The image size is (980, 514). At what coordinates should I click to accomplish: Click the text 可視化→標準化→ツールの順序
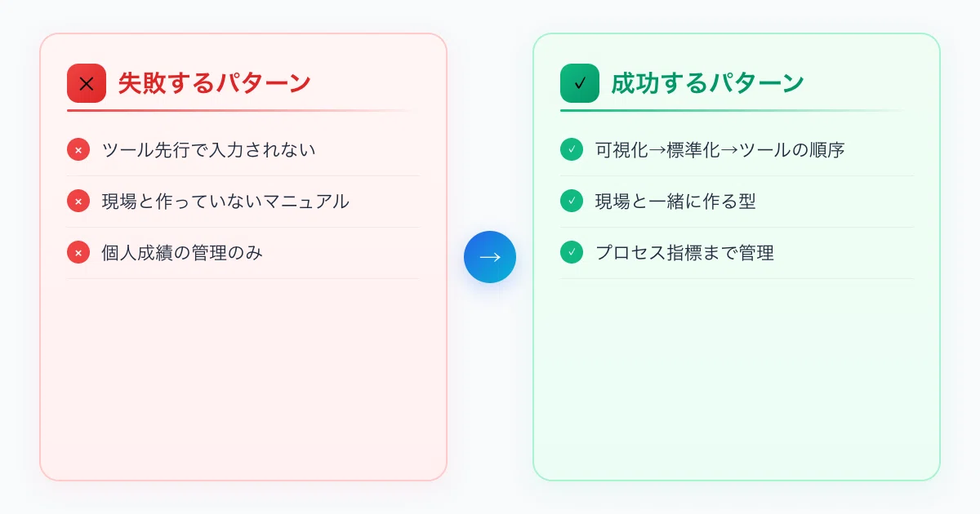(x=719, y=150)
